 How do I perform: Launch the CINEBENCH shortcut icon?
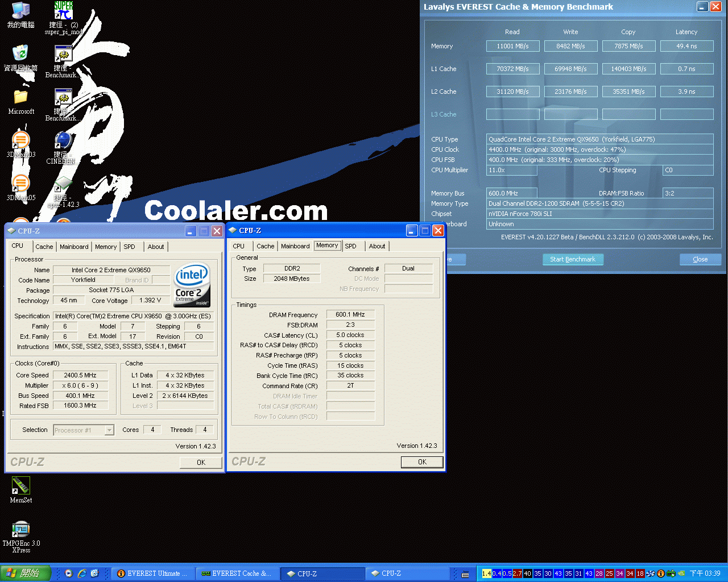coord(62,148)
